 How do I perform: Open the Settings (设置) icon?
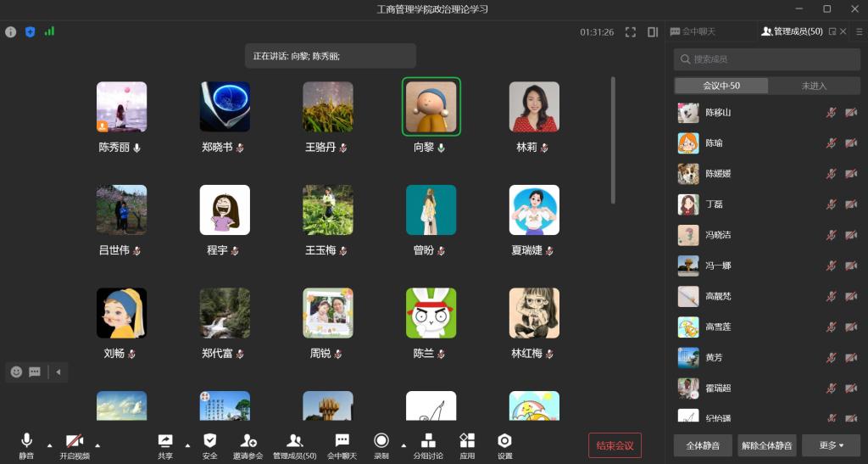point(504,441)
